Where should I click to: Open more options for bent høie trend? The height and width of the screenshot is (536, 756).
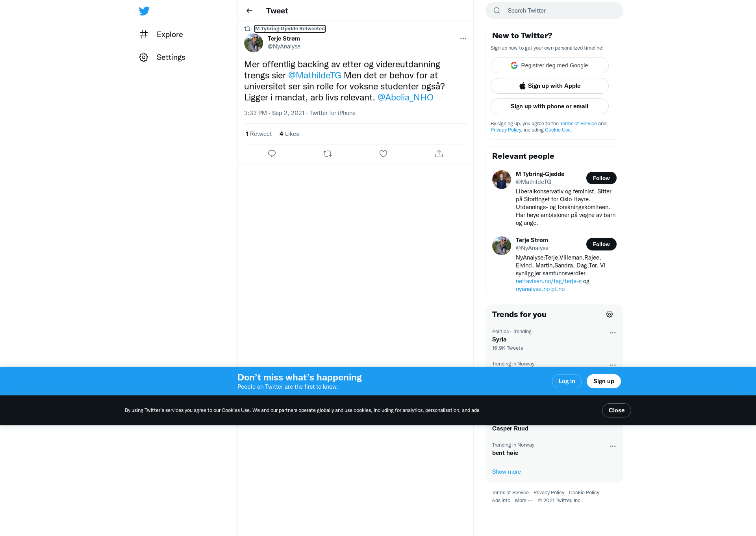613,446
